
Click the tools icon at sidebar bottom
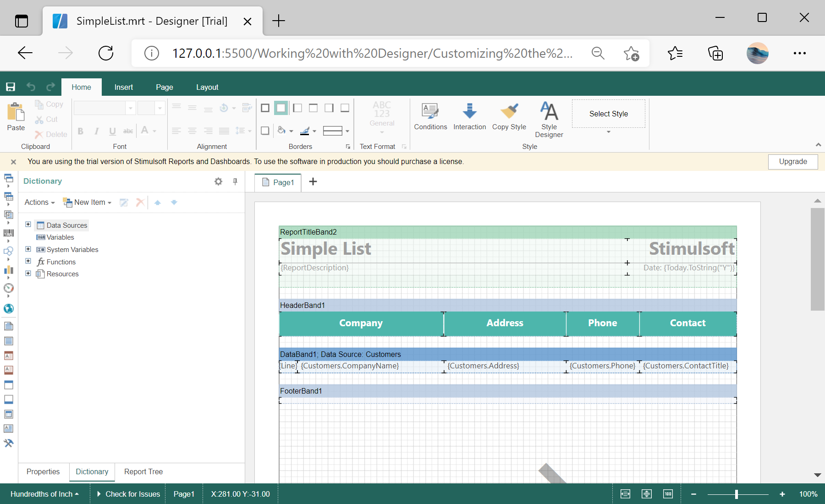pyautogui.click(x=9, y=443)
